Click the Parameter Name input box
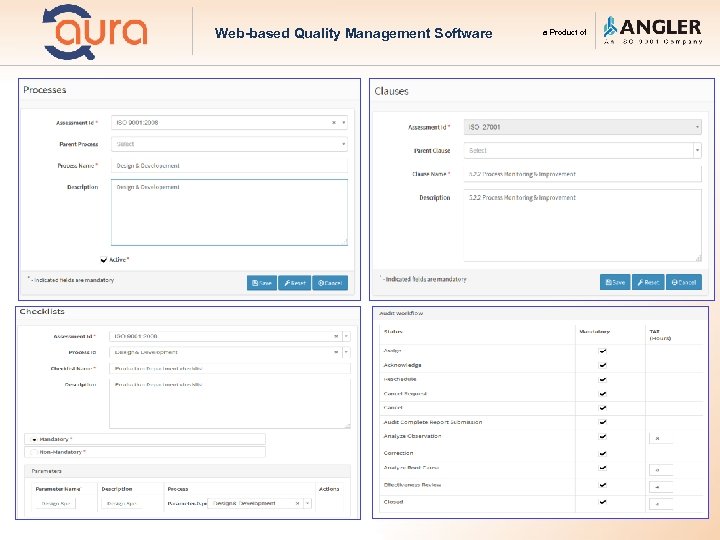This screenshot has height=540, width=720. point(56,504)
